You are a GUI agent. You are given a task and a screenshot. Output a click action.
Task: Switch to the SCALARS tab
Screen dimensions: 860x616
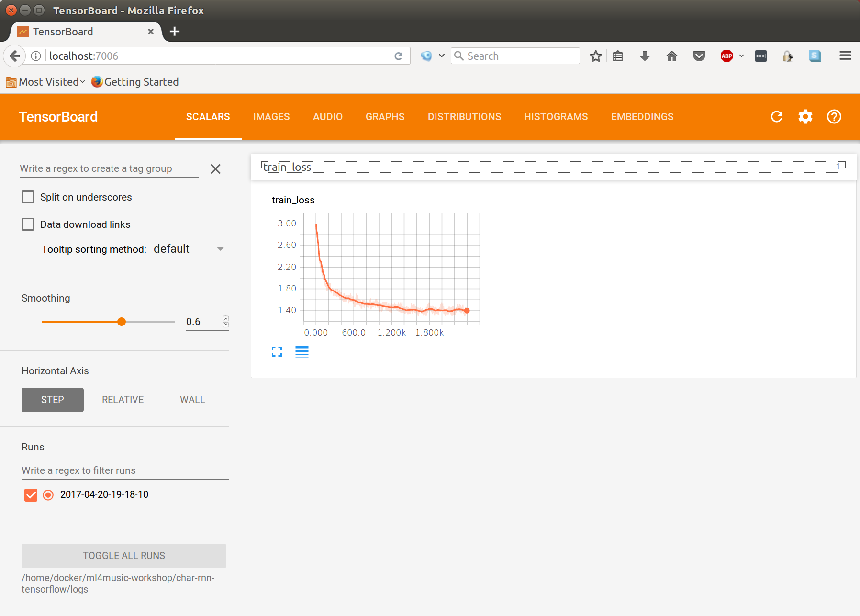208,117
